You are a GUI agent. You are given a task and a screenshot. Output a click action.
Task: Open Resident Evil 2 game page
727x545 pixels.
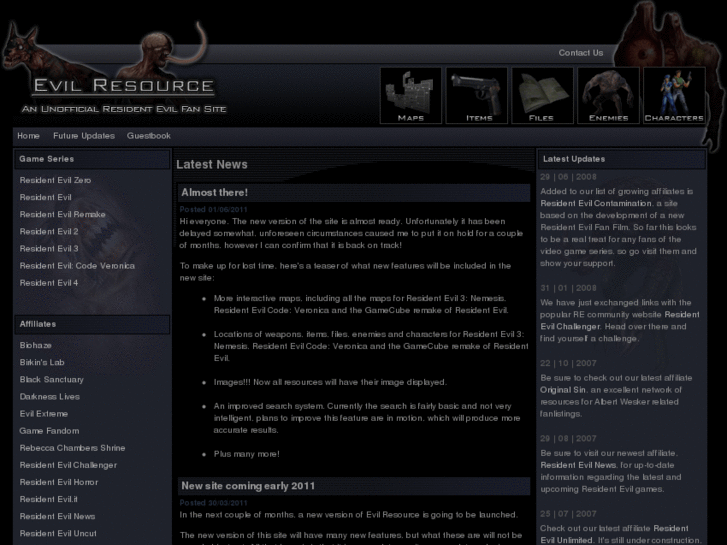[x=49, y=231]
